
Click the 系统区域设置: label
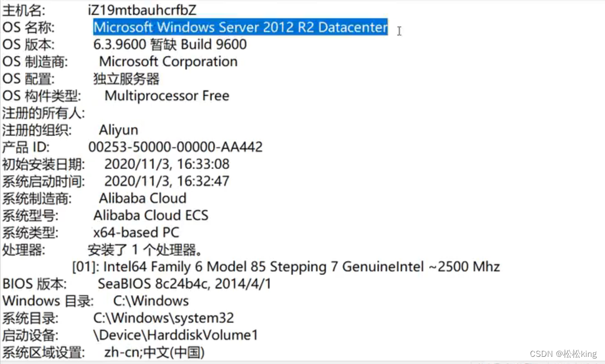pos(44,352)
